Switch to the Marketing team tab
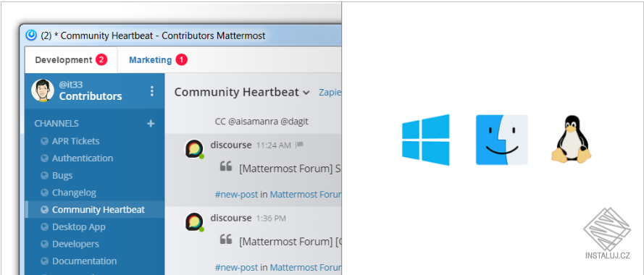 [158, 60]
